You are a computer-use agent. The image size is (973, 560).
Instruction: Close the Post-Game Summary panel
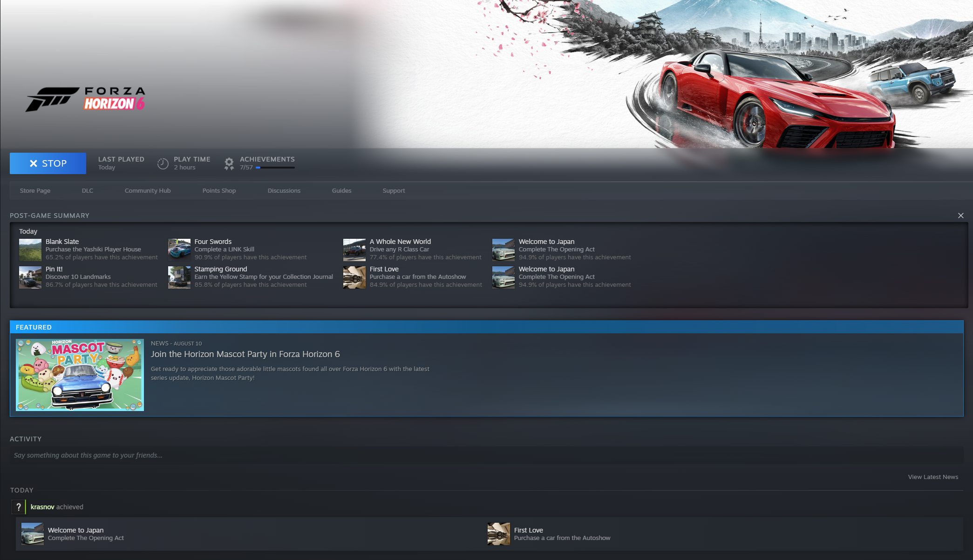click(x=960, y=216)
